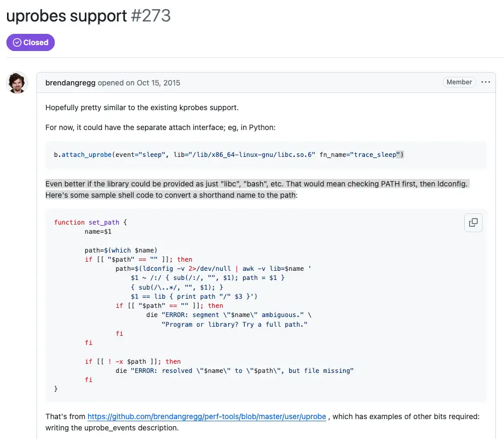Click the 'ERROR: segment' die code line
504x439 pixels.
pyautogui.click(x=229, y=315)
